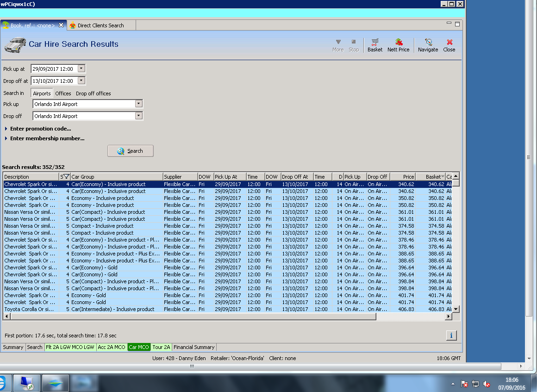Switch to the Financial Summary tab
537x392 pixels.
pyautogui.click(x=194, y=347)
